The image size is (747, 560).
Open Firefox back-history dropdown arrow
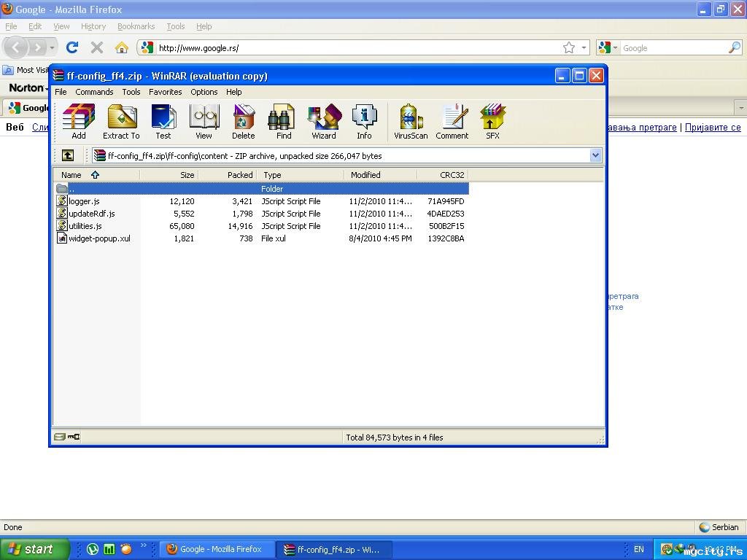[x=52, y=48]
